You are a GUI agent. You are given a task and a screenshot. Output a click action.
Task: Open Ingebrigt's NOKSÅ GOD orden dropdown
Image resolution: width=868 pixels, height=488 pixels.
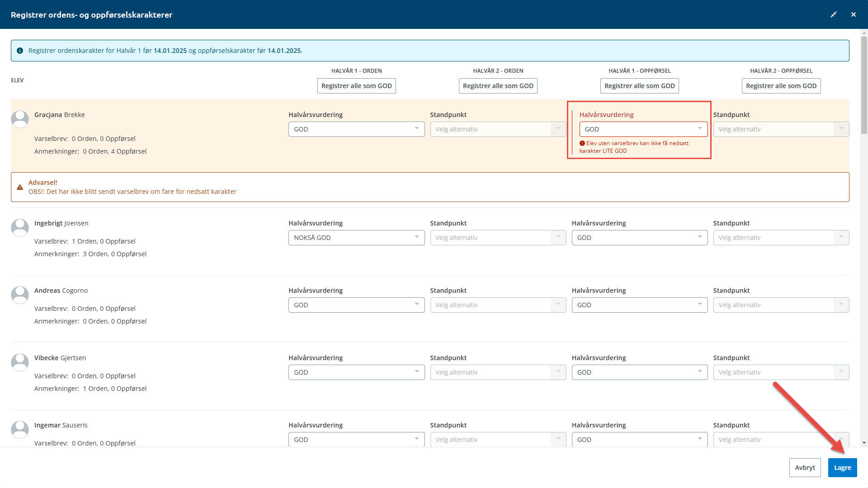click(x=356, y=238)
